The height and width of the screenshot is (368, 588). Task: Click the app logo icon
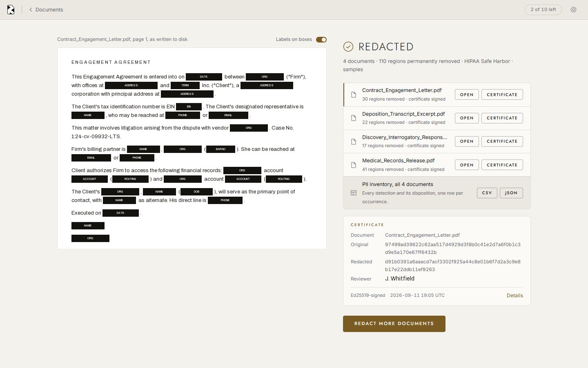pos(11,9)
